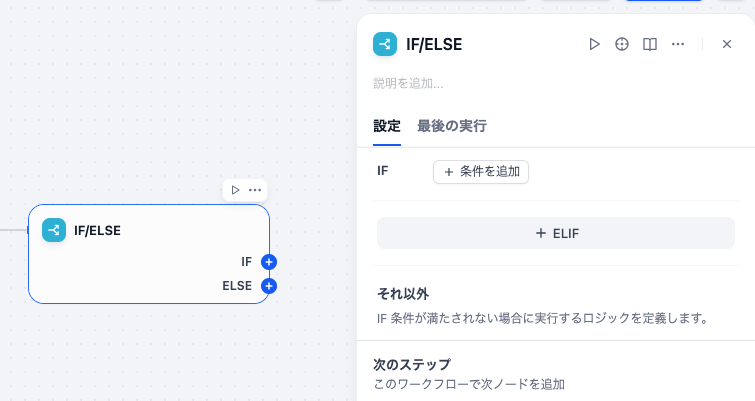The width and height of the screenshot is (755, 401).
Task: Open the three-dot menu above the canvas node
Action: 255,190
